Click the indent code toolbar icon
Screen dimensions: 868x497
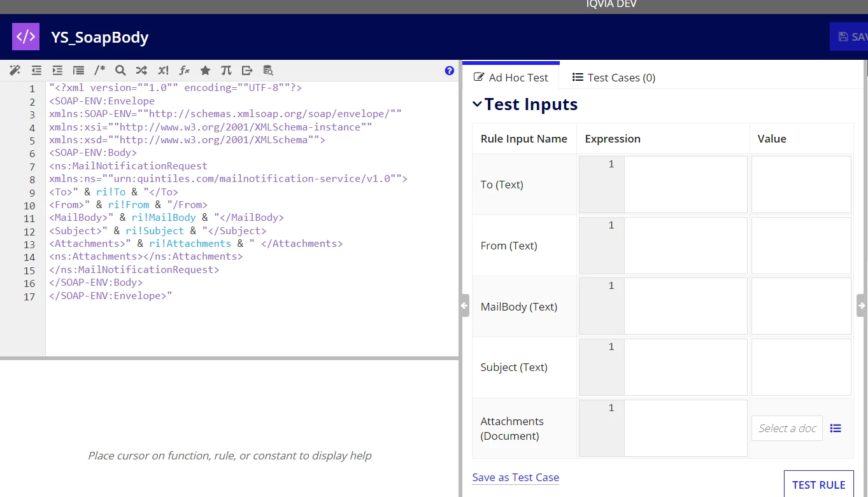[57, 71]
